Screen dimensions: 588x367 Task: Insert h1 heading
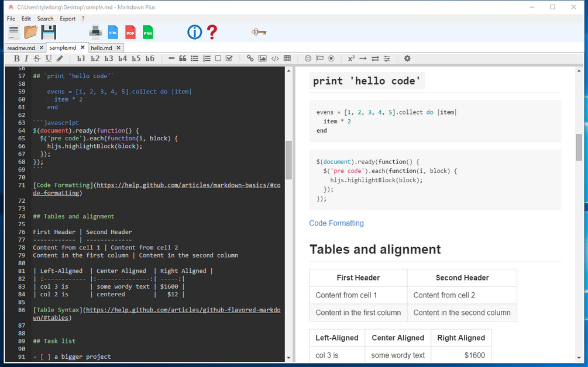point(81,58)
